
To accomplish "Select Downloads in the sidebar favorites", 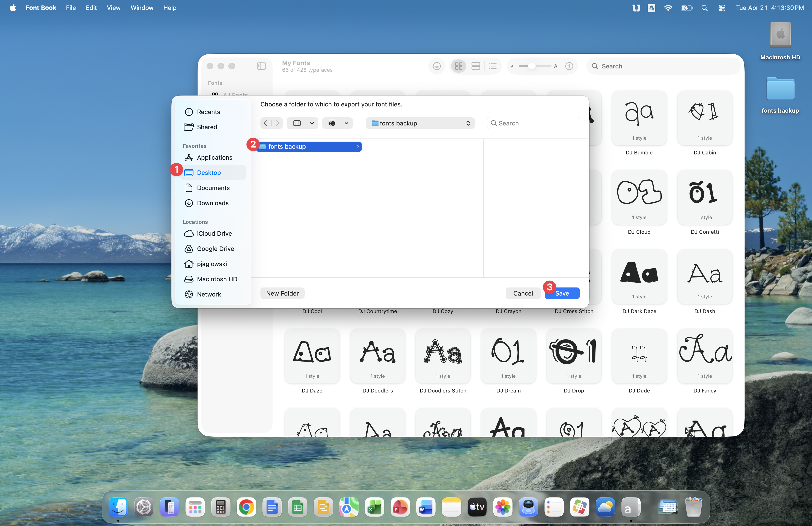I will 212,203.
